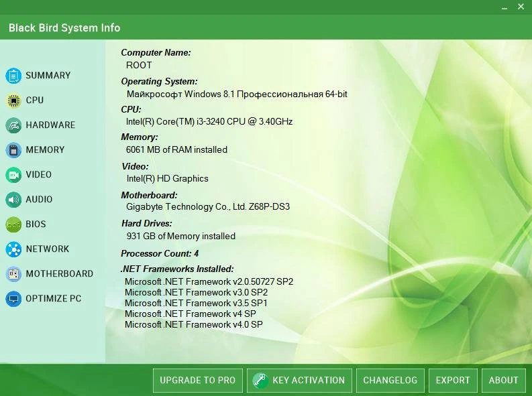Click the Motherboard: heading in details
The height and width of the screenshot is (396, 532).
point(149,196)
